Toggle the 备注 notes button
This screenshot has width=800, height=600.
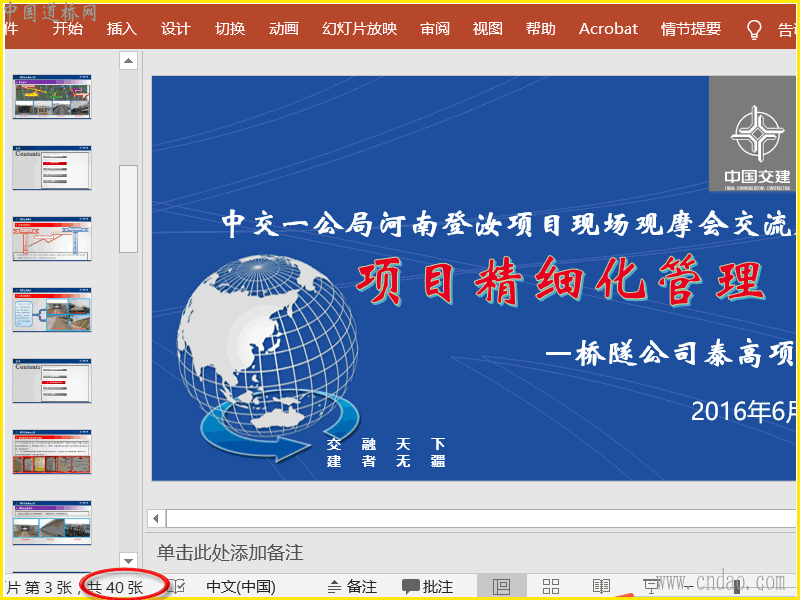coord(352,586)
